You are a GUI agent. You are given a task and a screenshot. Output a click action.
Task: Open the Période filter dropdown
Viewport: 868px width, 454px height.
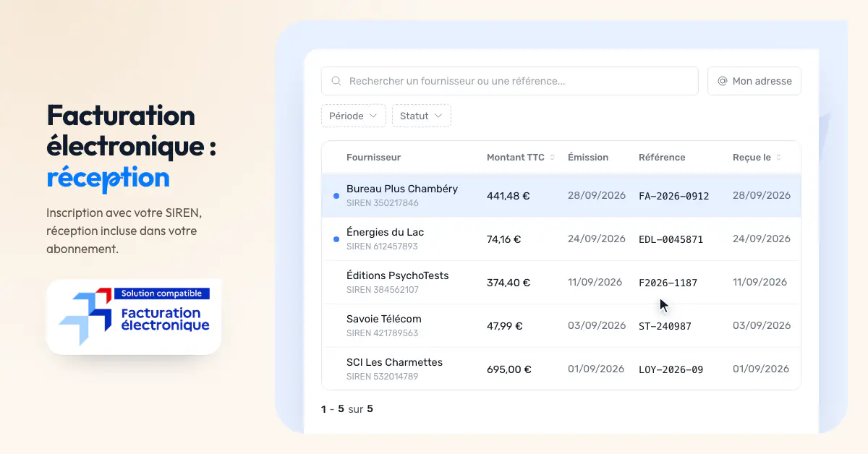coord(354,116)
